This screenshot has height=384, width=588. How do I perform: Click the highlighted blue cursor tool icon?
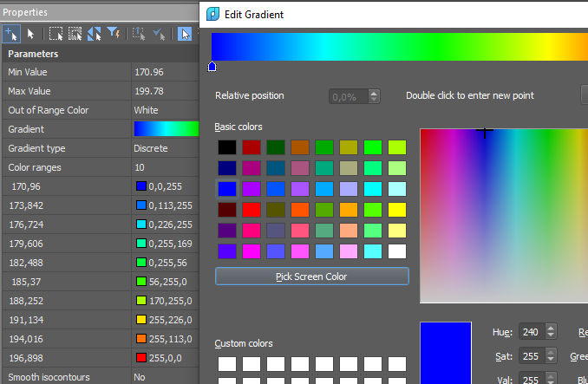pyautogui.click(x=186, y=34)
